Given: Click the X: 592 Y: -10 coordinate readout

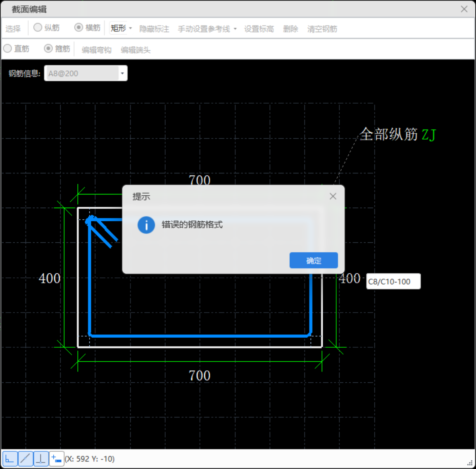Looking at the screenshot, I should point(90,459).
